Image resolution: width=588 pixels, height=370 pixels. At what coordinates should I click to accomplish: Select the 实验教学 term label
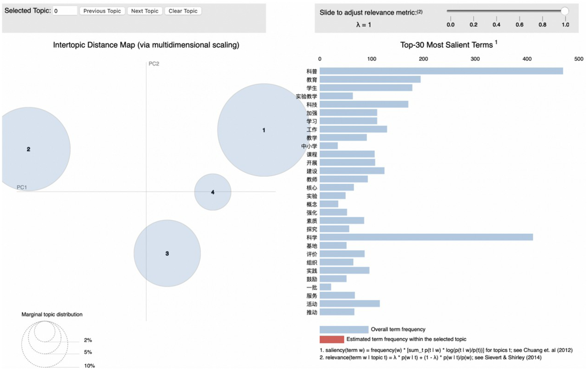click(306, 96)
